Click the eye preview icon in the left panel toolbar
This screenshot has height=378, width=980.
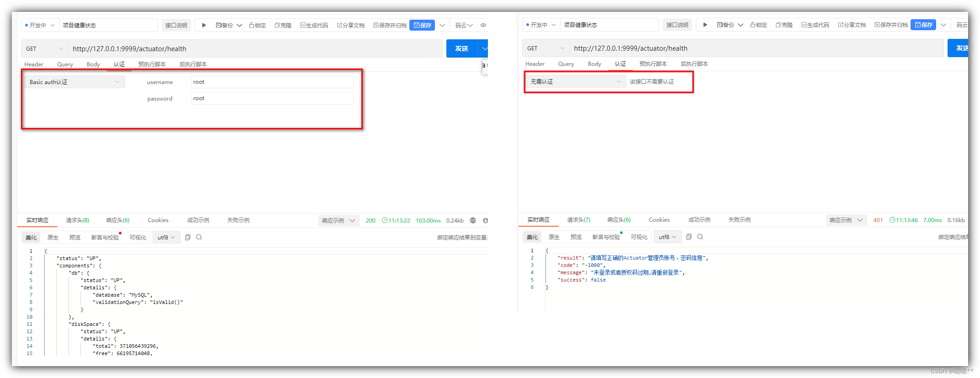483,25
